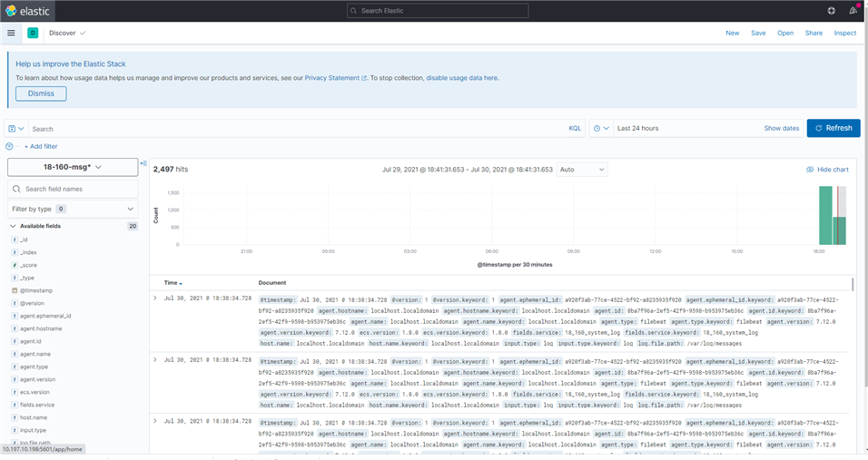This screenshot has height=460, width=868.
Task: Click the _id field type icon
Action: 15,240
